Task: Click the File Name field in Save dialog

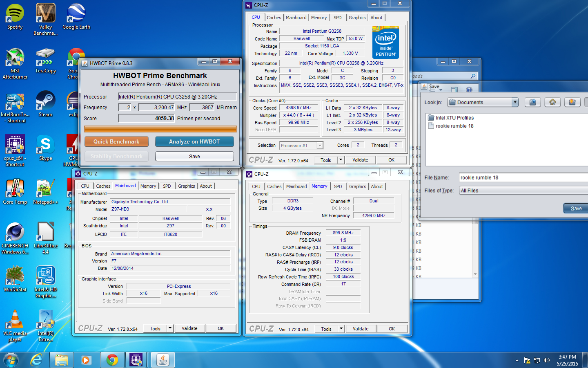Action: (523, 177)
